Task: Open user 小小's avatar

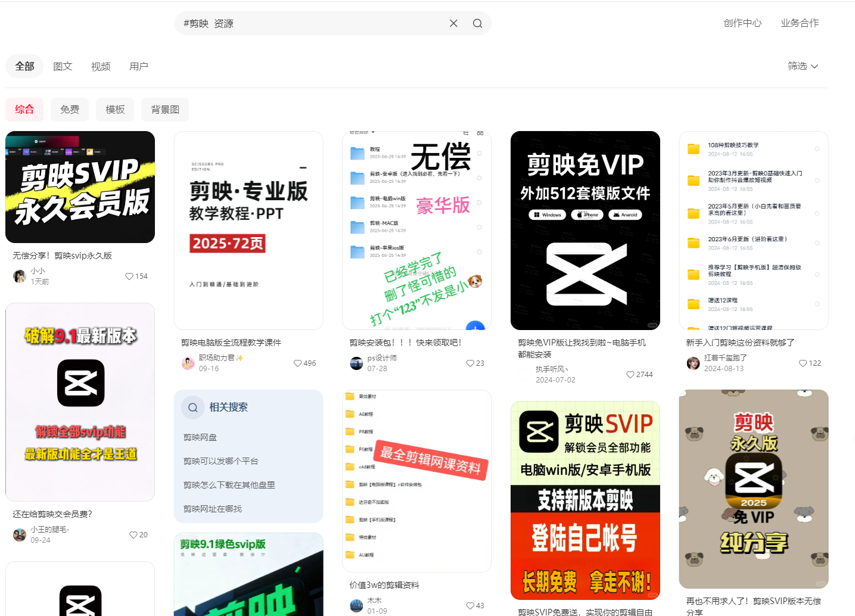Action: point(18,275)
